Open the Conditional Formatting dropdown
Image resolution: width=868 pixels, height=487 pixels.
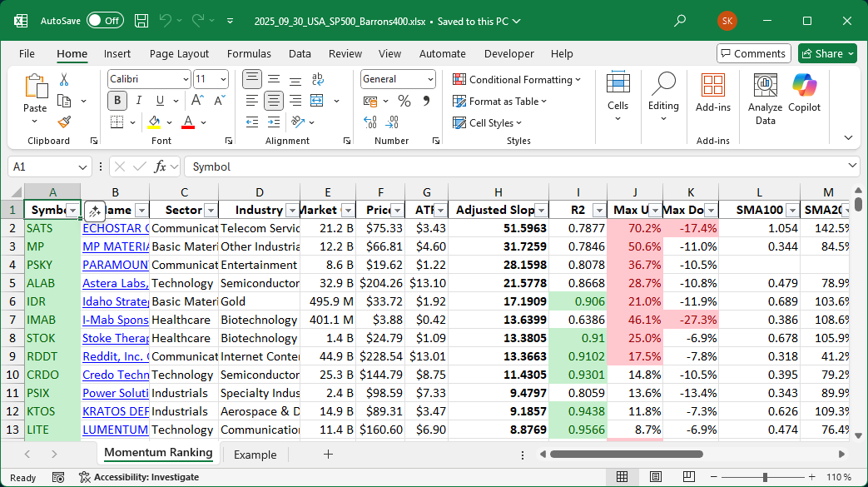tap(517, 80)
